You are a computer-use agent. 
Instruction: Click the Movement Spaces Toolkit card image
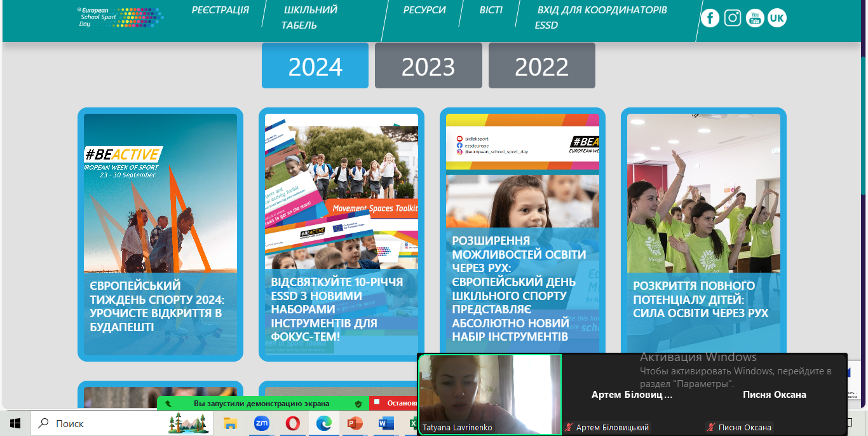click(341, 191)
